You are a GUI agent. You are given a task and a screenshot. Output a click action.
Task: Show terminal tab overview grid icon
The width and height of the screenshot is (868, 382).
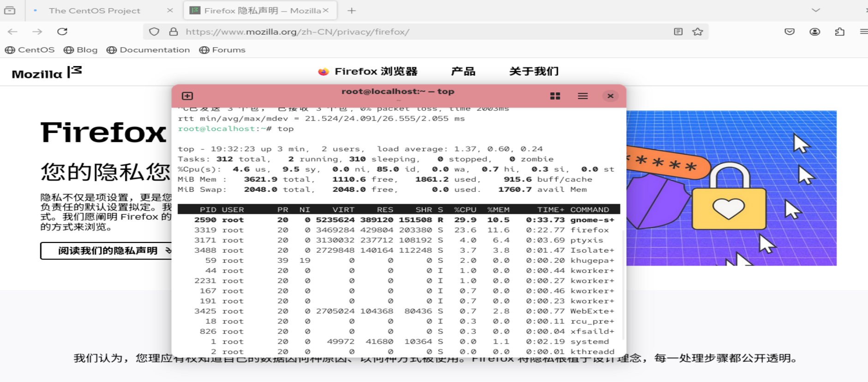(555, 96)
